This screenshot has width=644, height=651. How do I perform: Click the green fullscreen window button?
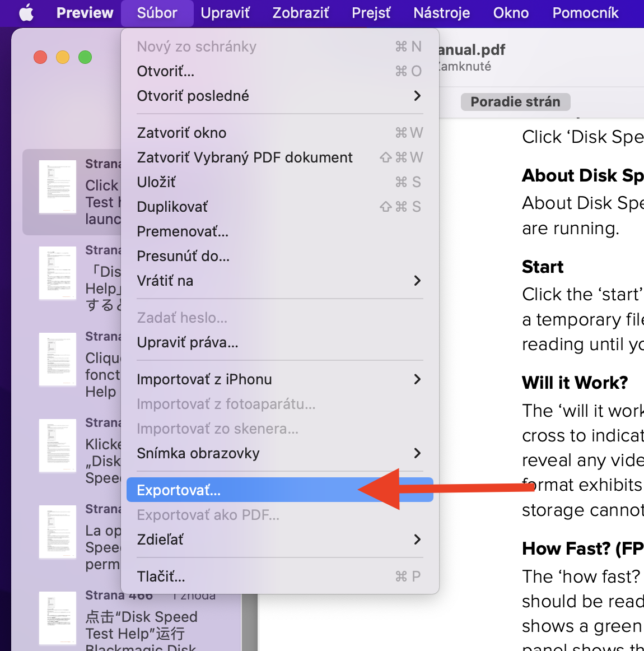[x=85, y=57]
